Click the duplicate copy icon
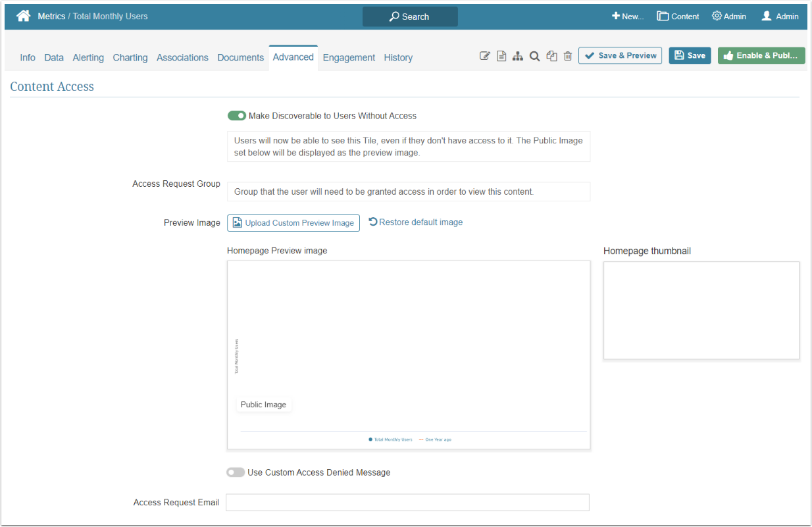Screen dimensions: 812x527 tap(551, 57)
